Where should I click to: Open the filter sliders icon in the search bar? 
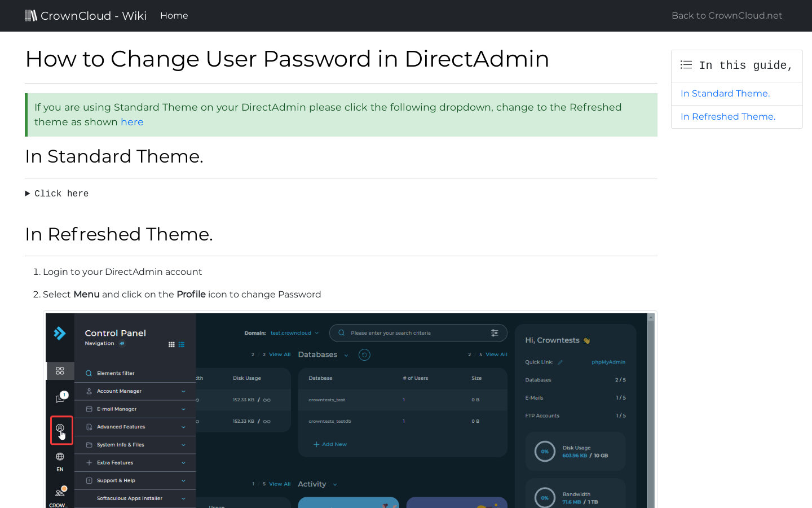pyautogui.click(x=495, y=333)
